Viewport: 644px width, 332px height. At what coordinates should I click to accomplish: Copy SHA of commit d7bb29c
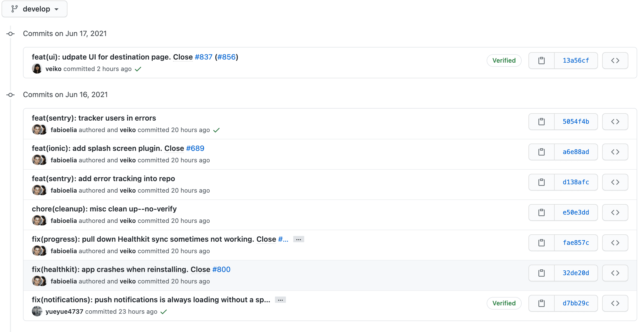point(541,303)
